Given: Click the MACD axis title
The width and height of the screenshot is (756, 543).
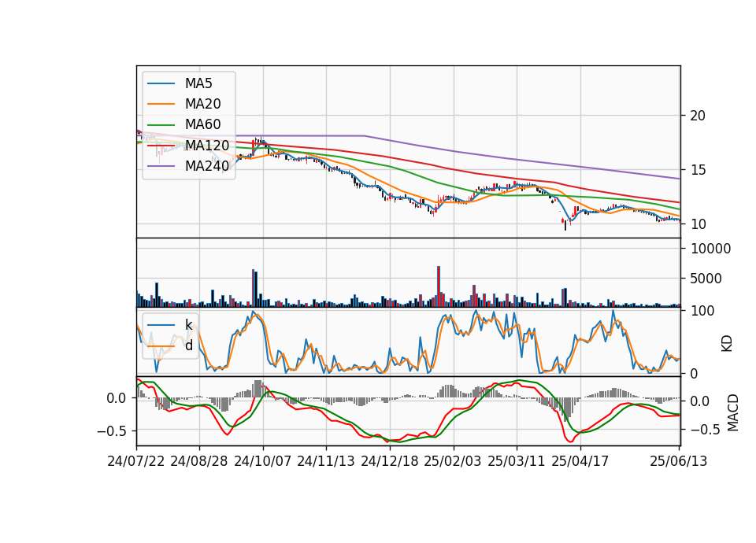Looking at the screenshot, I should pos(733,412).
